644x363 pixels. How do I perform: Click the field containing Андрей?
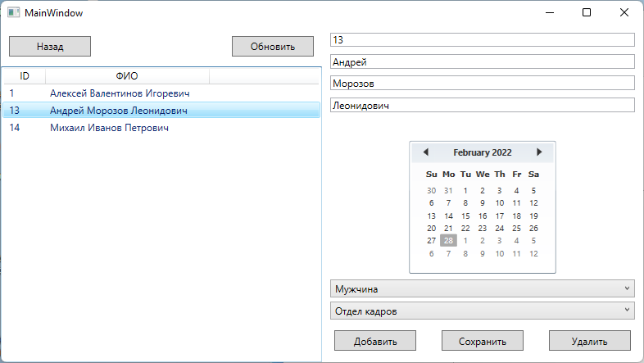coord(483,61)
